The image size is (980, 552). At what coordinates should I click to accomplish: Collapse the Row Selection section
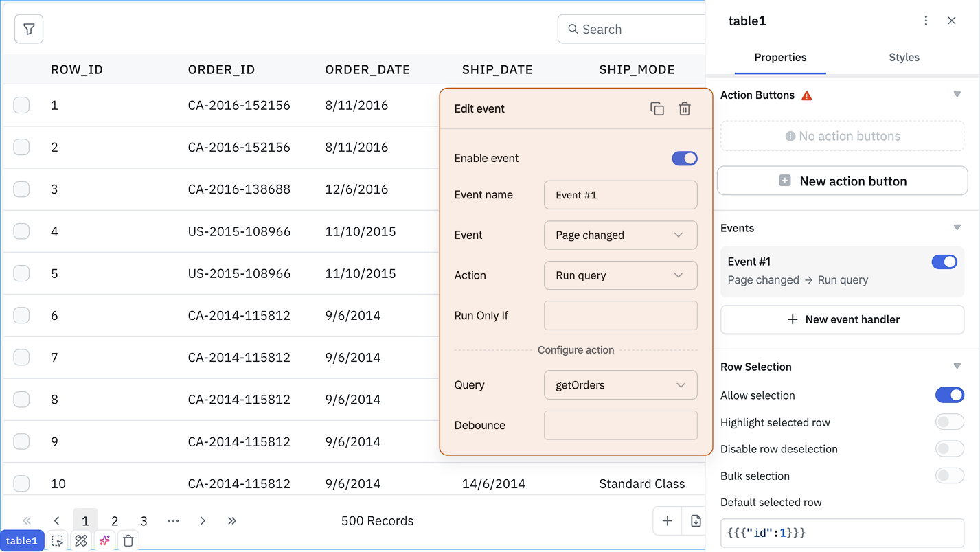957,367
